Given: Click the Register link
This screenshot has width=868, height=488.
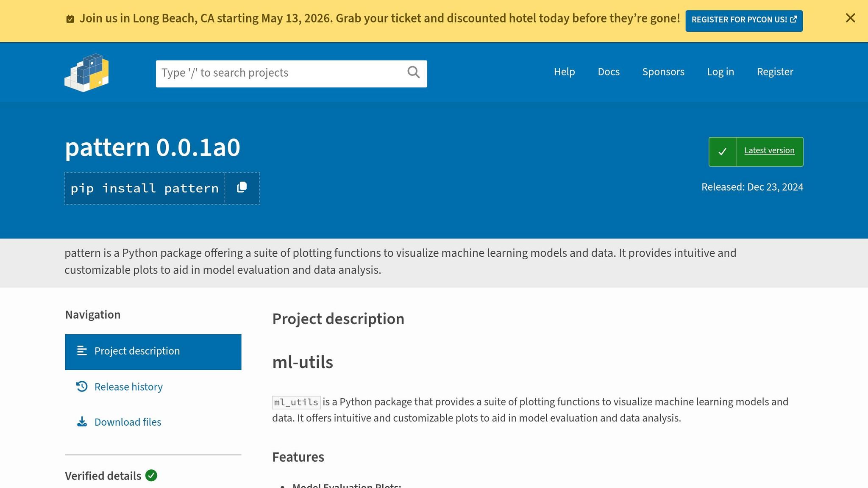Looking at the screenshot, I should click(x=775, y=72).
